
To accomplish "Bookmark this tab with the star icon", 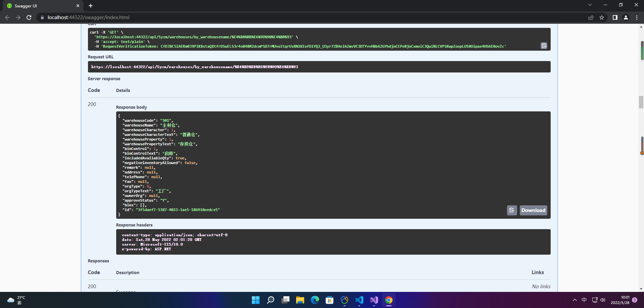I will pyautogui.click(x=602, y=17).
